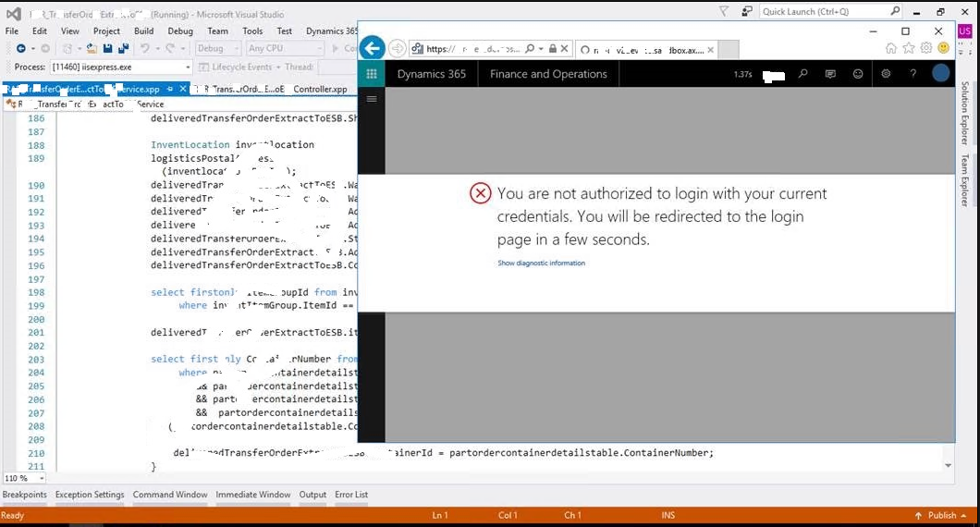Open the Breakpoints window tab
The width and height of the screenshot is (980, 527).
24,495
